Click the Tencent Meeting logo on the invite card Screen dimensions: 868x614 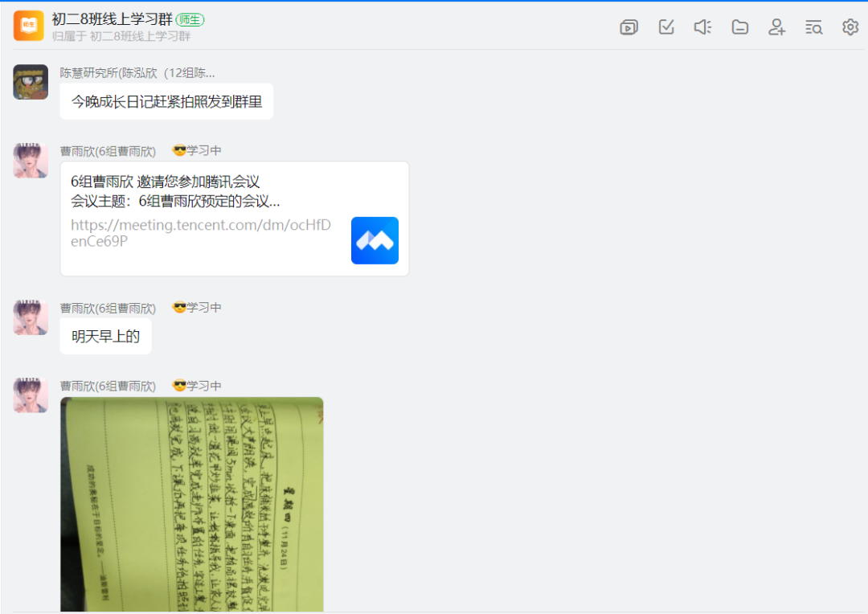(375, 240)
